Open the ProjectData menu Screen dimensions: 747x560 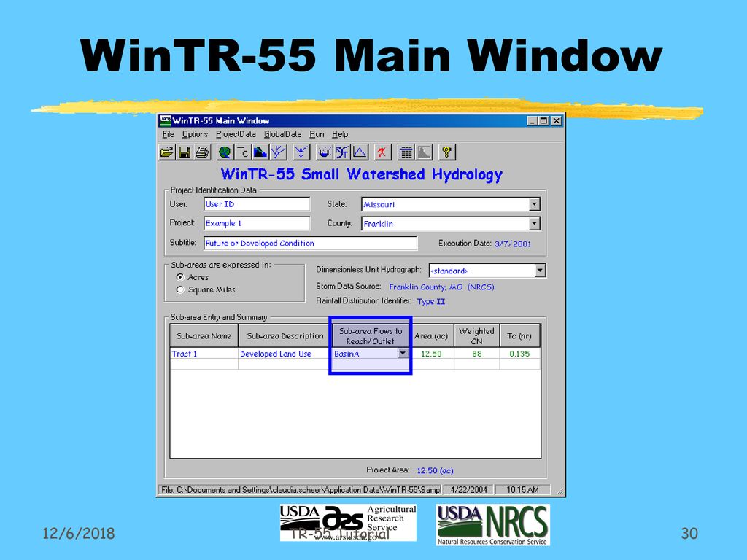coord(236,134)
